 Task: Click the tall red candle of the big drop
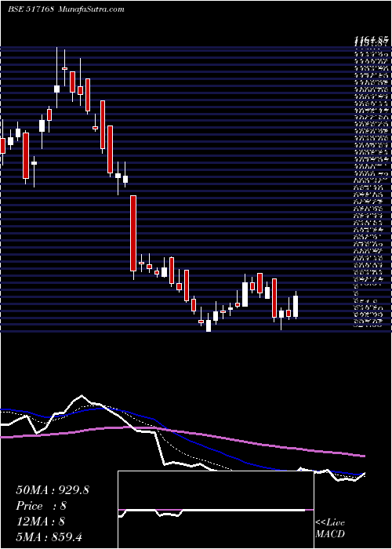pos(133,234)
